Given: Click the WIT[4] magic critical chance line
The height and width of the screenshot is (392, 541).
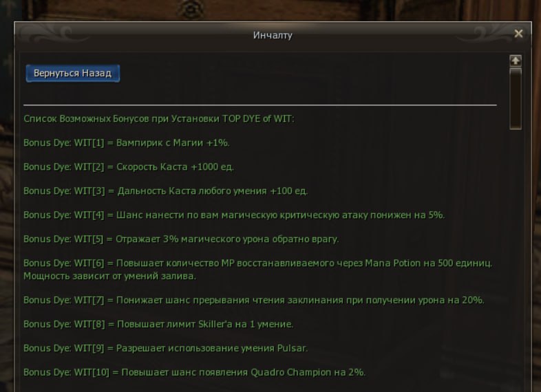Looking at the screenshot, I should pyautogui.click(x=234, y=215).
